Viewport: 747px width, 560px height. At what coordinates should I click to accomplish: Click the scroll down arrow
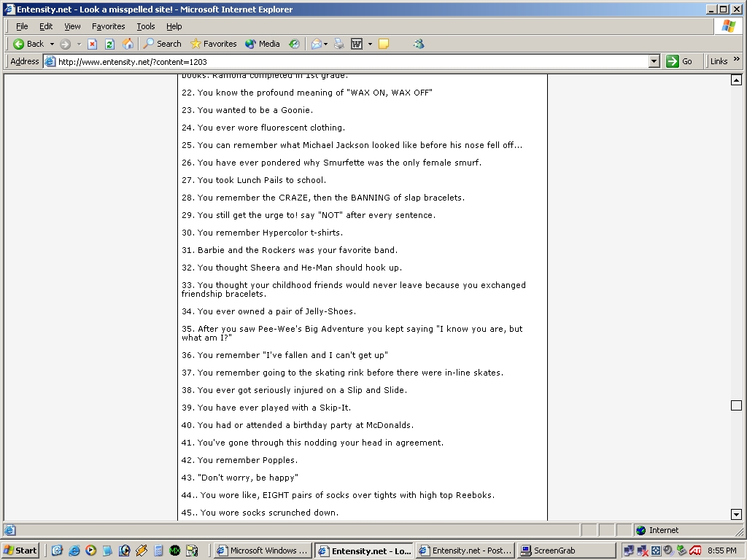pyautogui.click(x=736, y=514)
